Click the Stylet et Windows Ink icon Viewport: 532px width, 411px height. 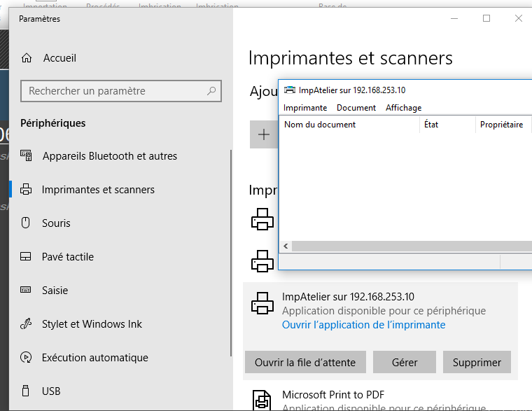click(x=27, y=323)
